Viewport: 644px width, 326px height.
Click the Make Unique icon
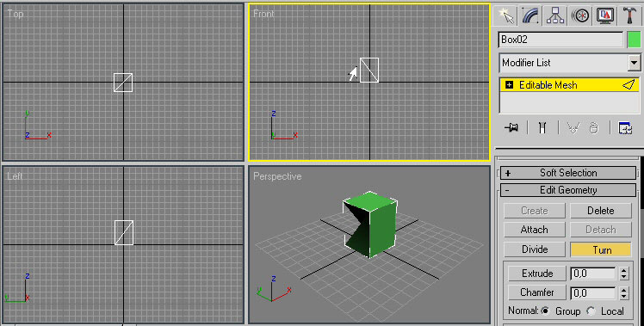point(573,127)
